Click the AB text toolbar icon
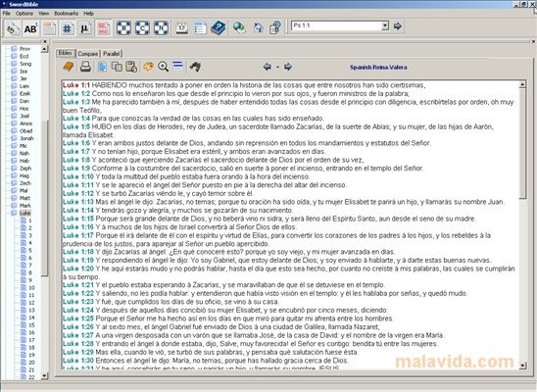This screenshot has height=392, width=537. point(30,28)
